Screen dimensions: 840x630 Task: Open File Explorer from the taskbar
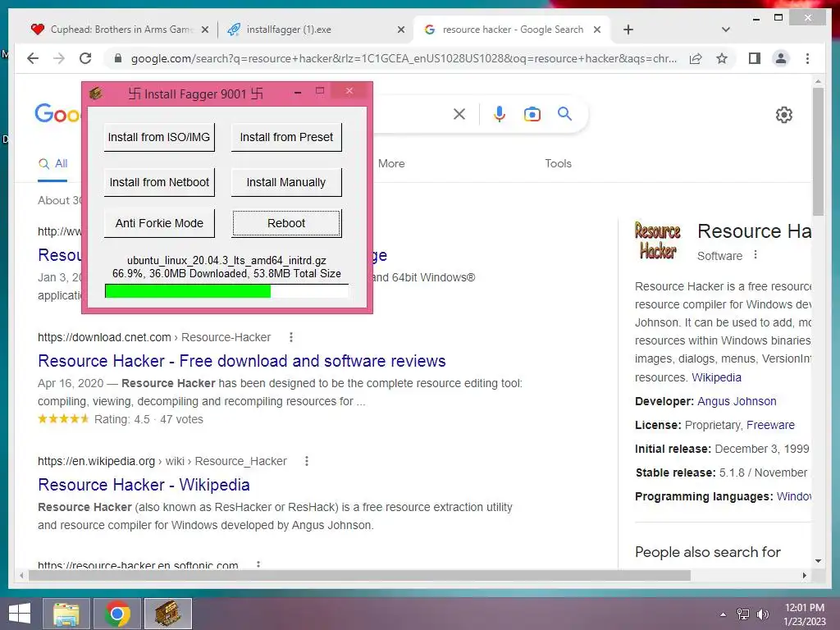(66, 614)
